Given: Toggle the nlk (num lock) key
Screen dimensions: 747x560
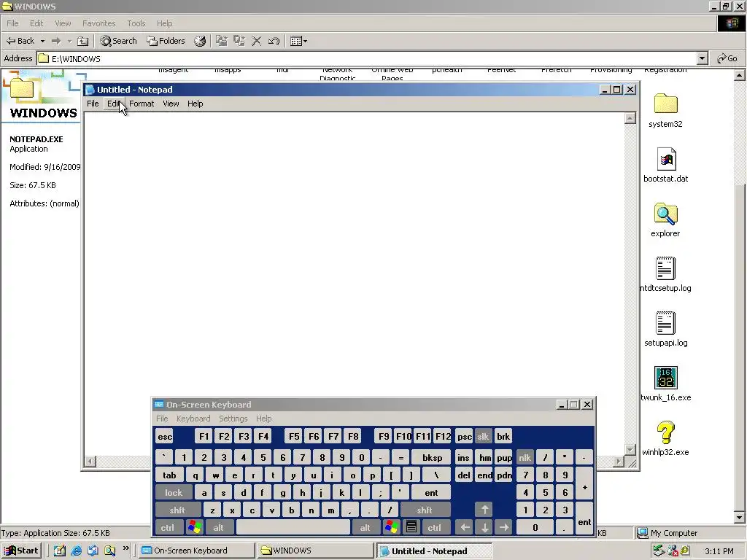Looking at the screenshot, I should pos(525,458).
